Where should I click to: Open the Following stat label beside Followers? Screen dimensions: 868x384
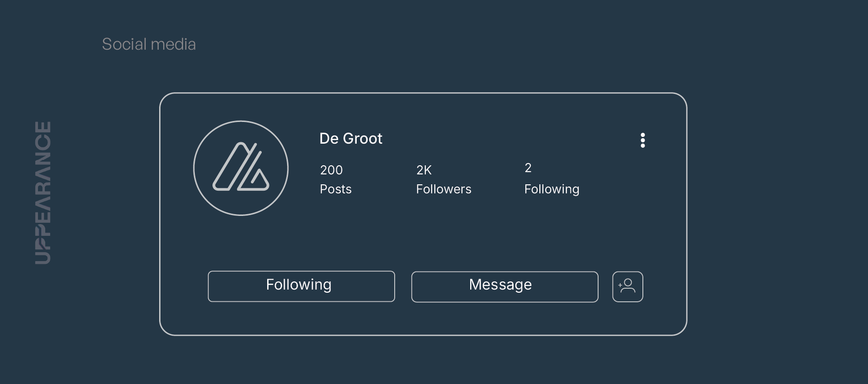[x=552, y=189]
